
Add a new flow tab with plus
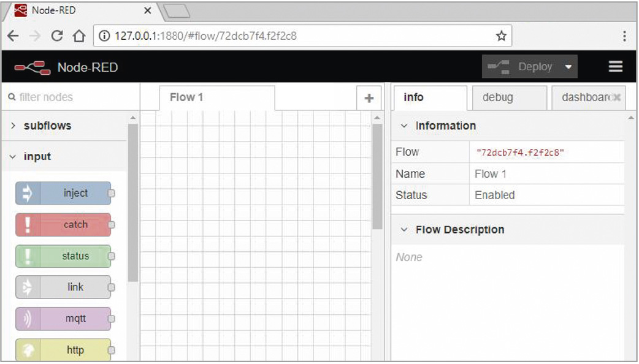369,98
